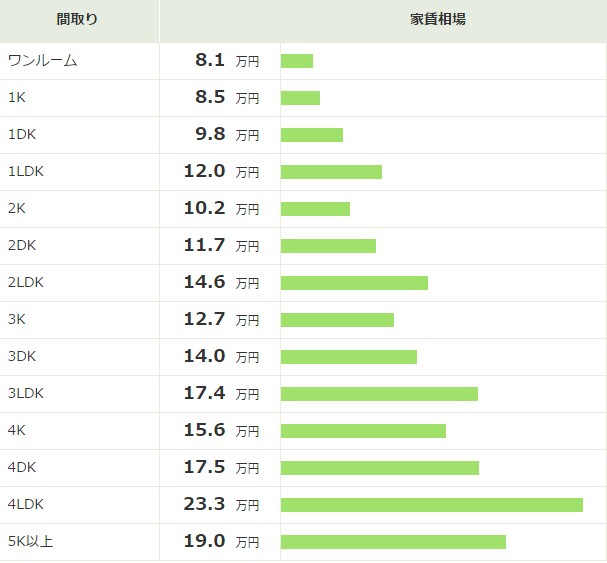Click the 1K layout label

(17, 97)
